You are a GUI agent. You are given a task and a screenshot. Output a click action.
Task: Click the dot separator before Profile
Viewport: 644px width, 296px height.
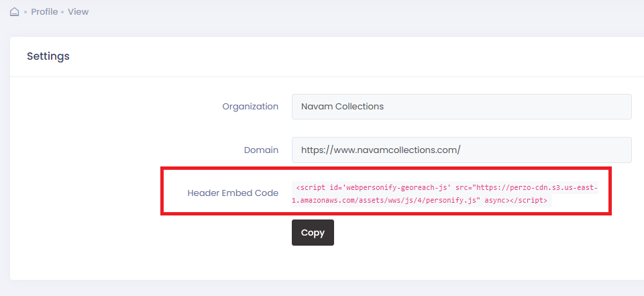click(x=25, y=12)
